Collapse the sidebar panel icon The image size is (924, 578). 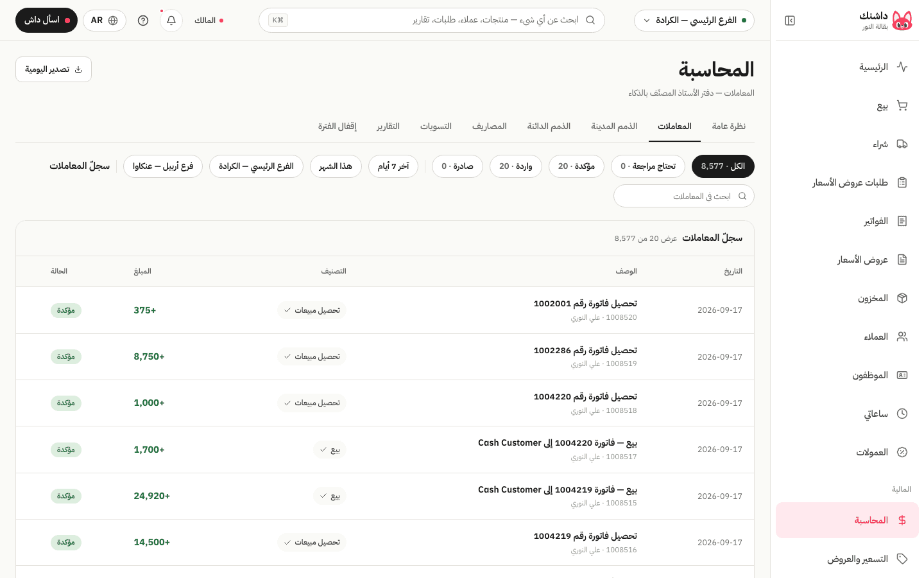790,21
